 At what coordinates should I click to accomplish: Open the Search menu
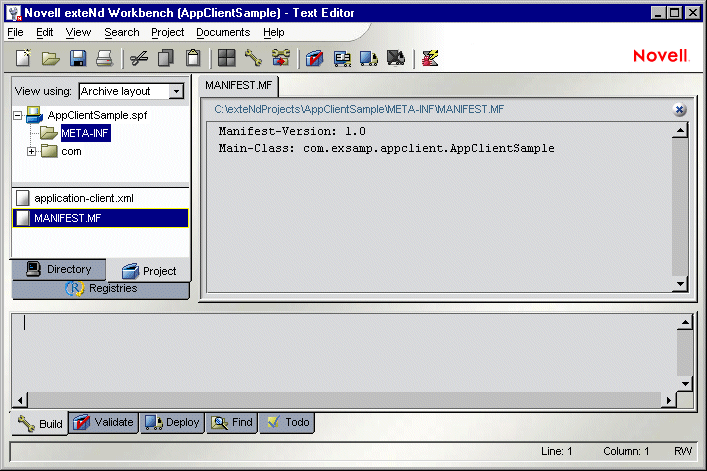pos(122,32)
